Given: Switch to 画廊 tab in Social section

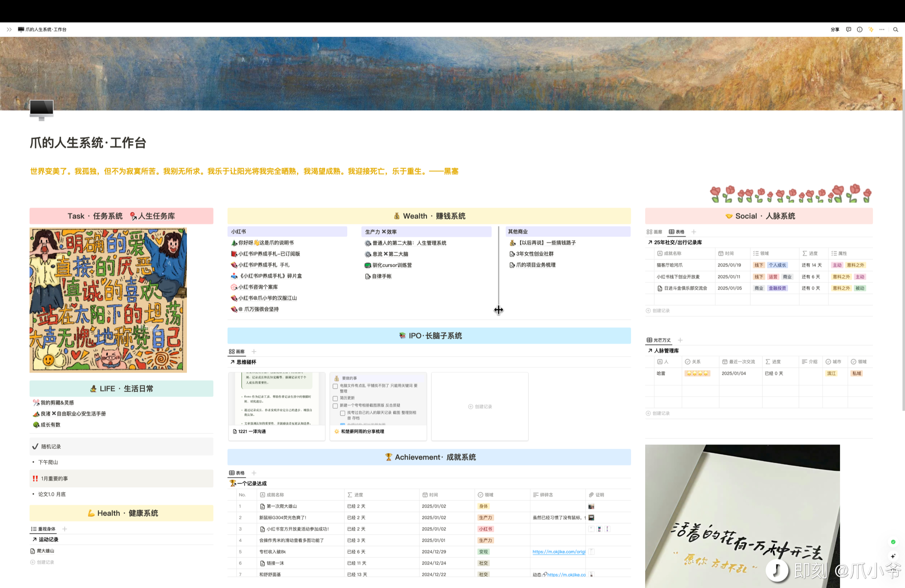Looking at the screenshot, I should coord(654,232).
